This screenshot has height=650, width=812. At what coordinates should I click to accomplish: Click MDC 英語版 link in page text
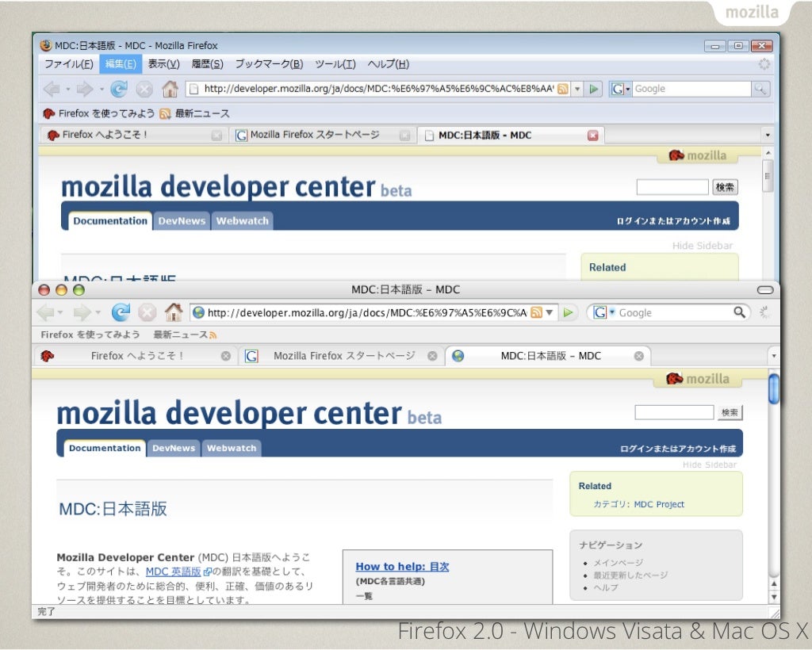[174, 572]
